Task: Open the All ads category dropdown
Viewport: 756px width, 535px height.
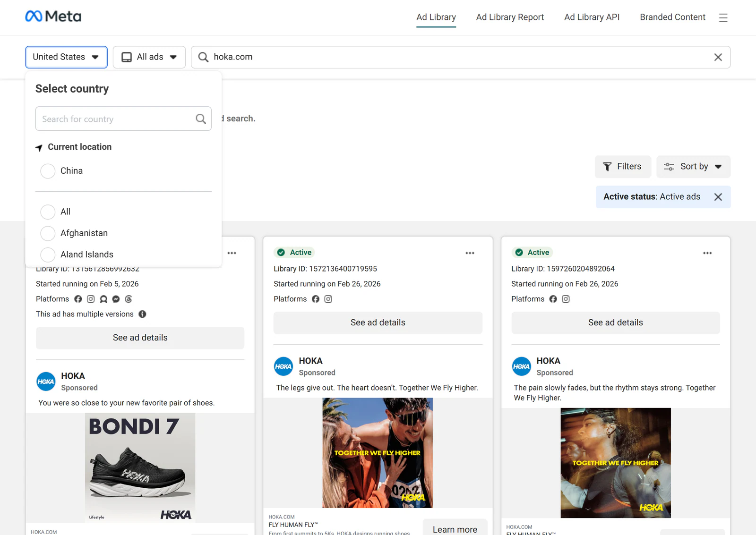Action: pos(149,57)
